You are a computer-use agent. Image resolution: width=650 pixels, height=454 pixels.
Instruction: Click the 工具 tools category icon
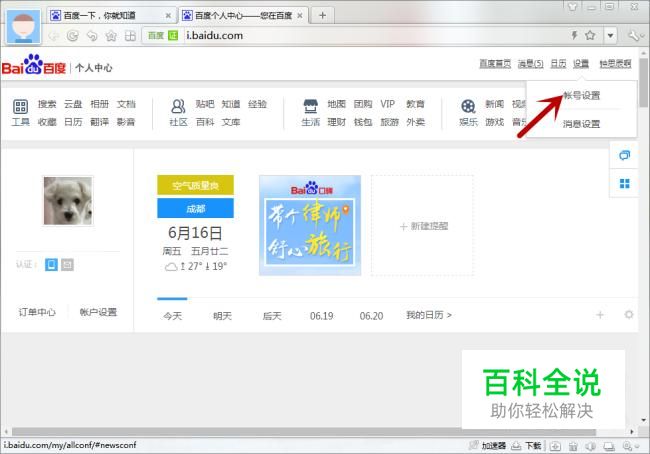[21, 107]
